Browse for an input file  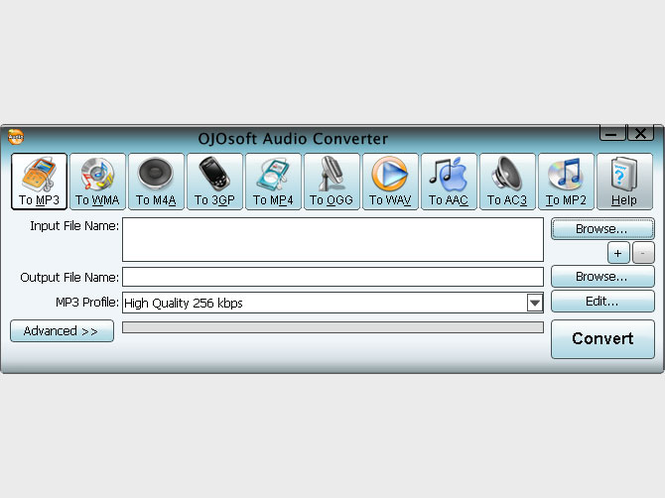click(x=602, y=229)
